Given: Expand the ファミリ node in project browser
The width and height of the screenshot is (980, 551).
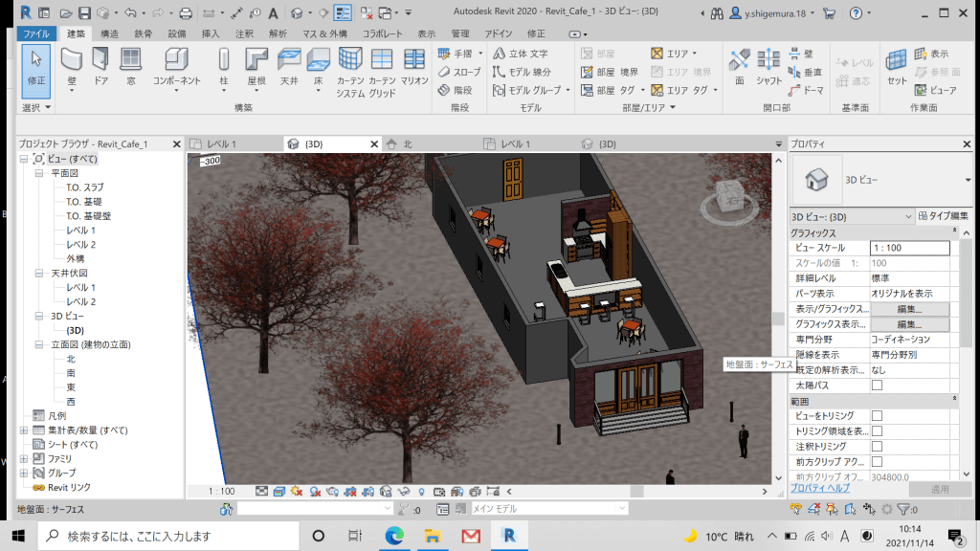Looking at the screenshot, I should tap(24, 459).
